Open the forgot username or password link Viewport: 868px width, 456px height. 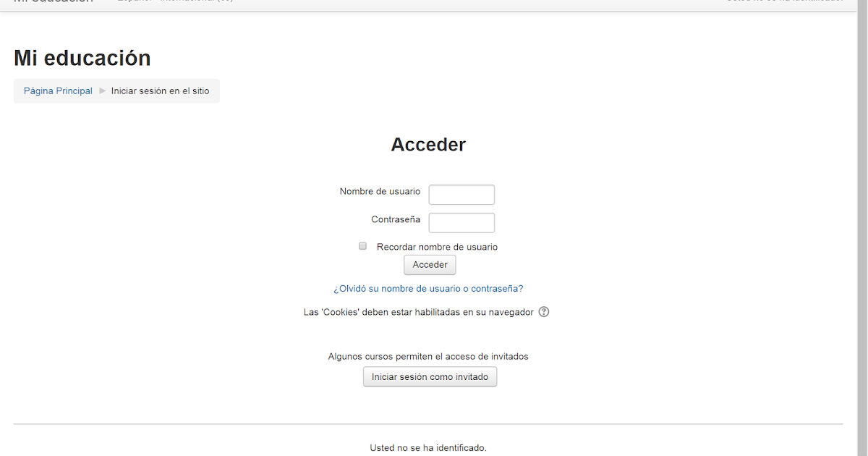click(x=428, y=288)
